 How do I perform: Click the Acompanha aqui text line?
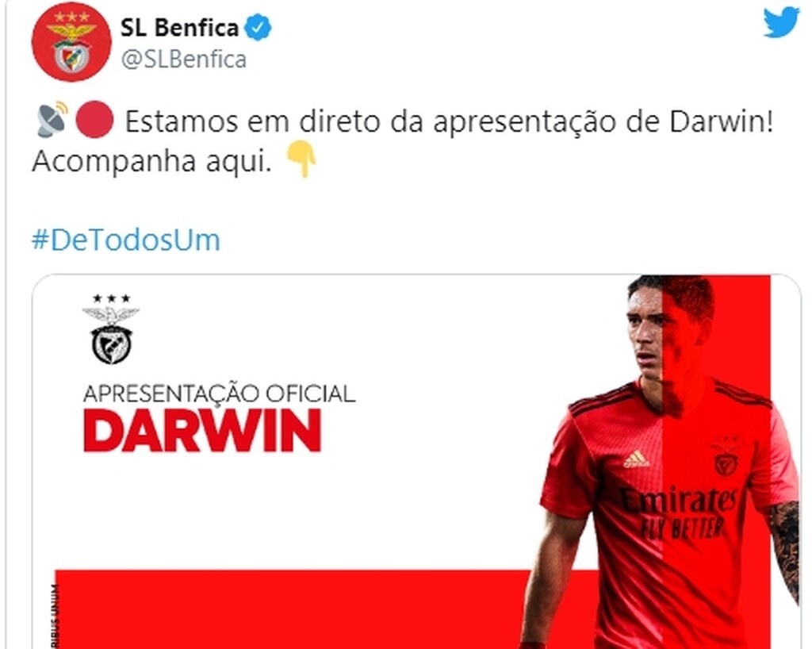click(151, 162)
